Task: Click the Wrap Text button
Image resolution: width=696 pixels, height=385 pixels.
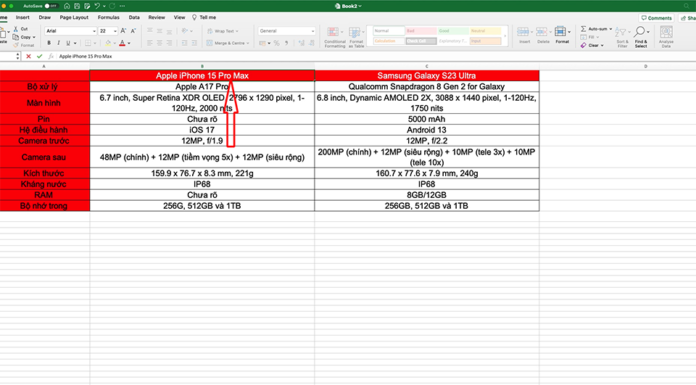Action: tap(223, 31)
